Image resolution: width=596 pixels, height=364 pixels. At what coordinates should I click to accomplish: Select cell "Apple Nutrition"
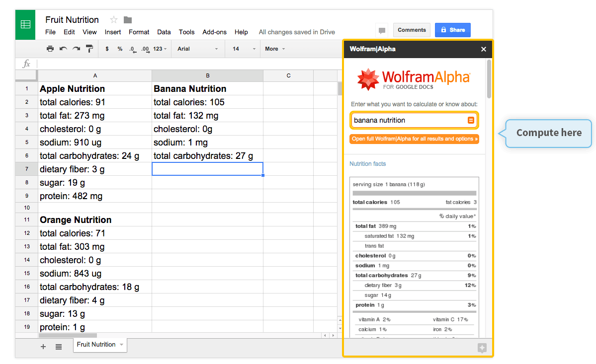95,88
